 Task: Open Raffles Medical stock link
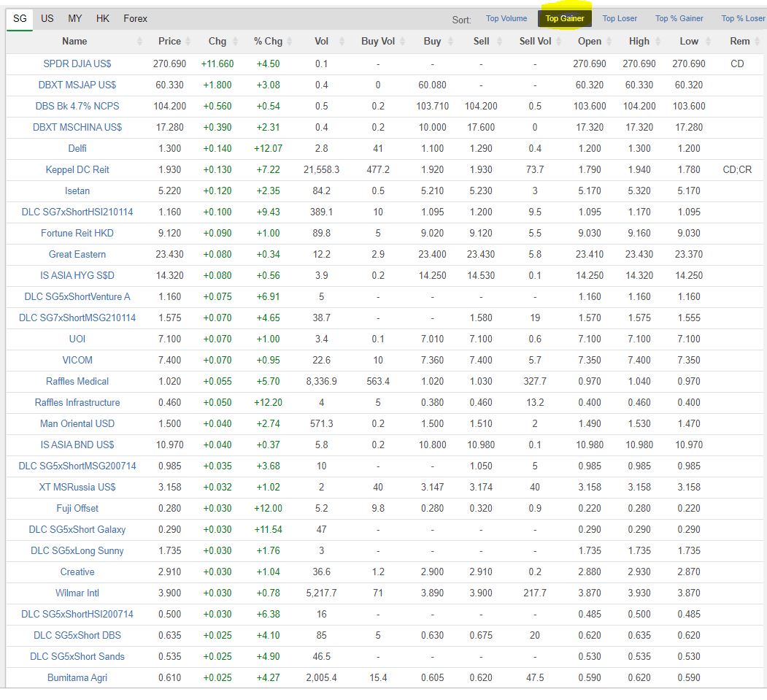click(x=77, y=382)
